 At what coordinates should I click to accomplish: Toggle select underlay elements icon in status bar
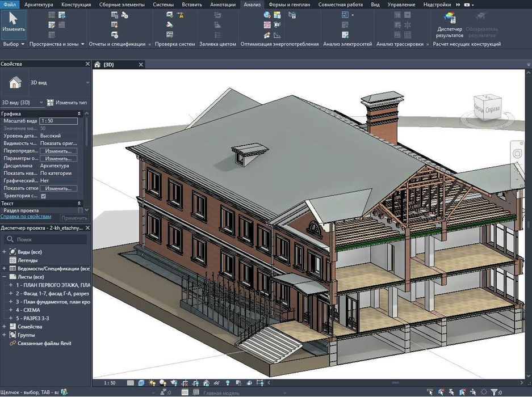coord(441,392)
